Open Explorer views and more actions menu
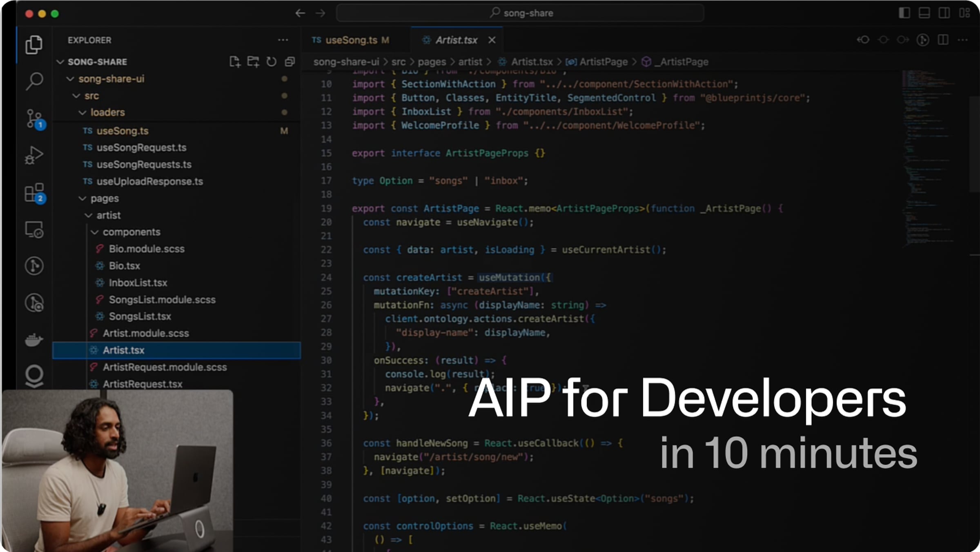Viewport: 980px width, 552px height. [x=283, y=40]
